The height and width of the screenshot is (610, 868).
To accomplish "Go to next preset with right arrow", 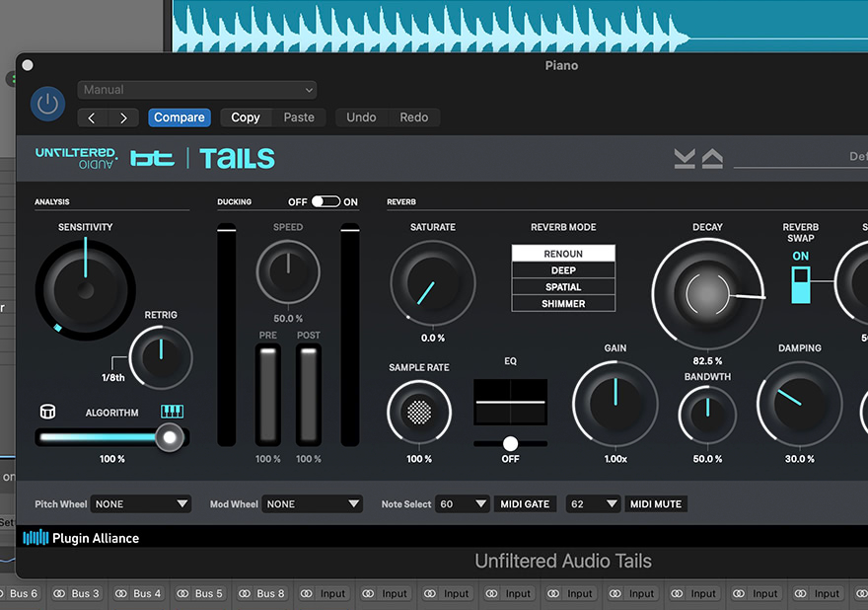I will click(x=123, y=117).
